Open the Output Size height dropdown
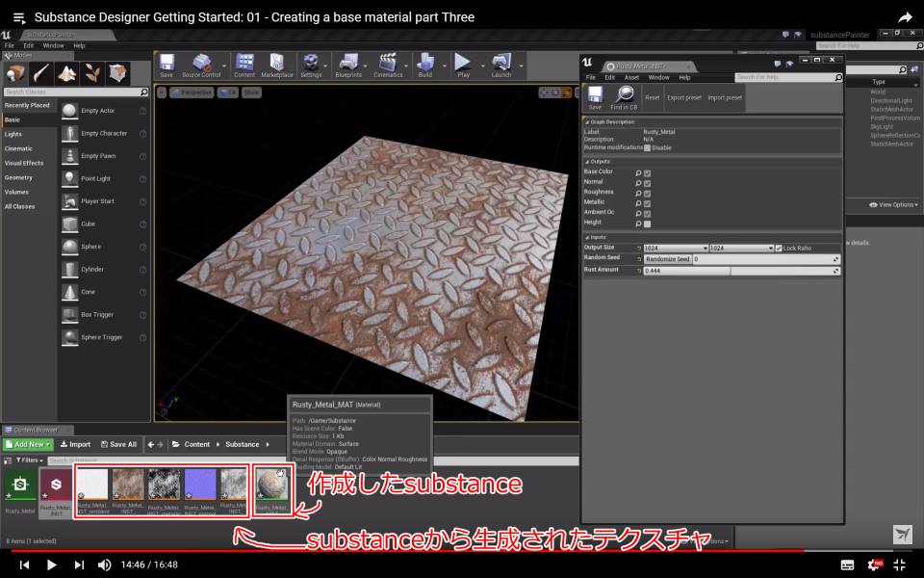 coord(741,249)
